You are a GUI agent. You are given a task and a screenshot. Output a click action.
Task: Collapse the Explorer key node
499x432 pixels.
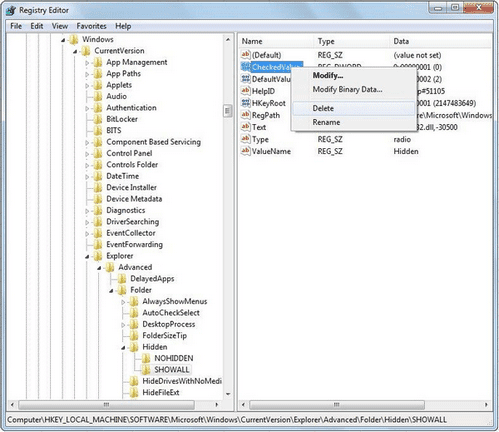pyautogui.click(x=87, y=257)
